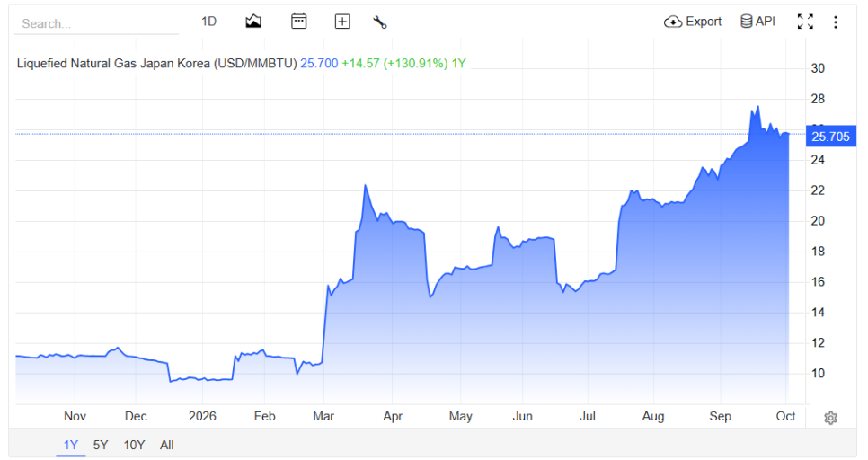
Task: Click the +14.57 (+130.91%) change text
Action: (394, 64)
